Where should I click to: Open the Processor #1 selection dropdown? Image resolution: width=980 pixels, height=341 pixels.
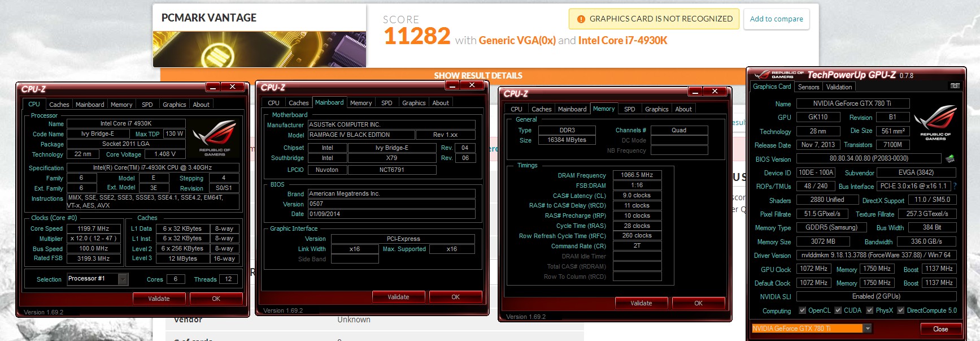123,279
